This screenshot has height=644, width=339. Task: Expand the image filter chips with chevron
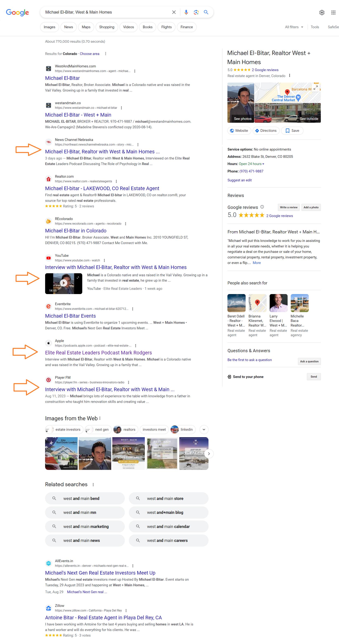[x=204, y=429]
